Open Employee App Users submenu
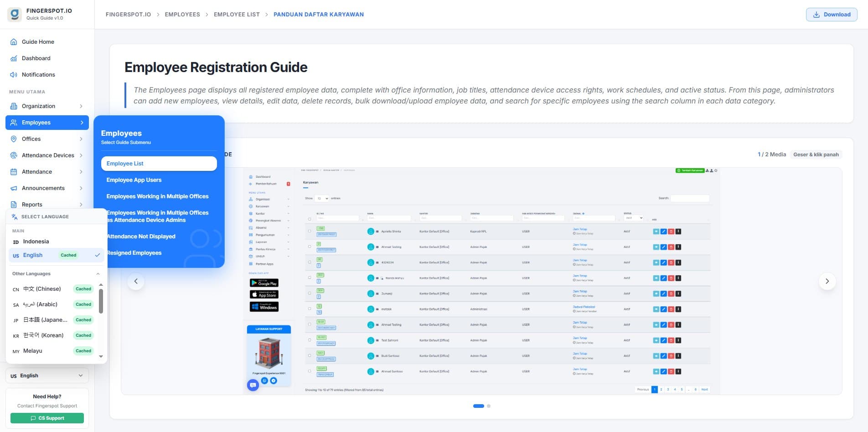Screen dimensions: 868x432 coord(159,180)
